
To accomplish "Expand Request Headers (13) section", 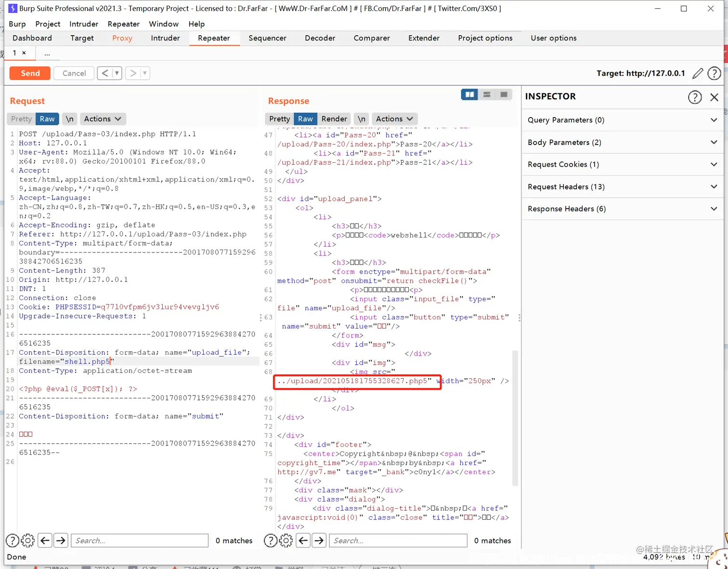I will coord(622,186).
